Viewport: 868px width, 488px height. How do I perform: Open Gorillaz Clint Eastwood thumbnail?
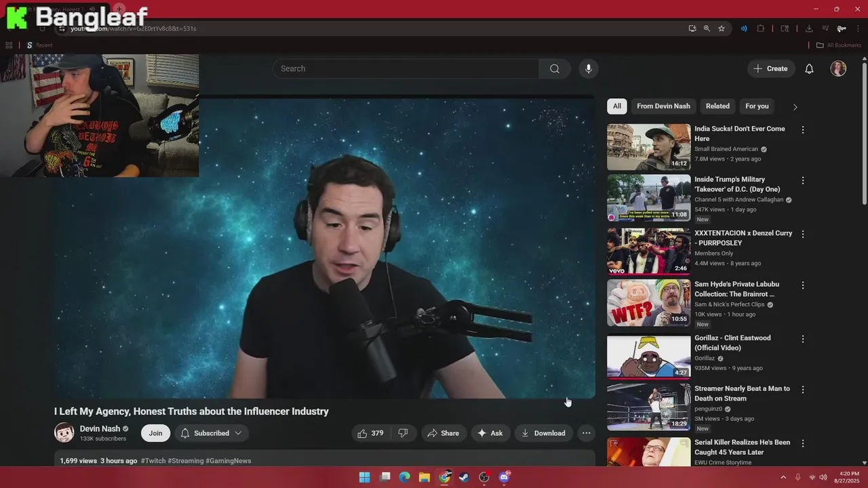coord(649,356)
